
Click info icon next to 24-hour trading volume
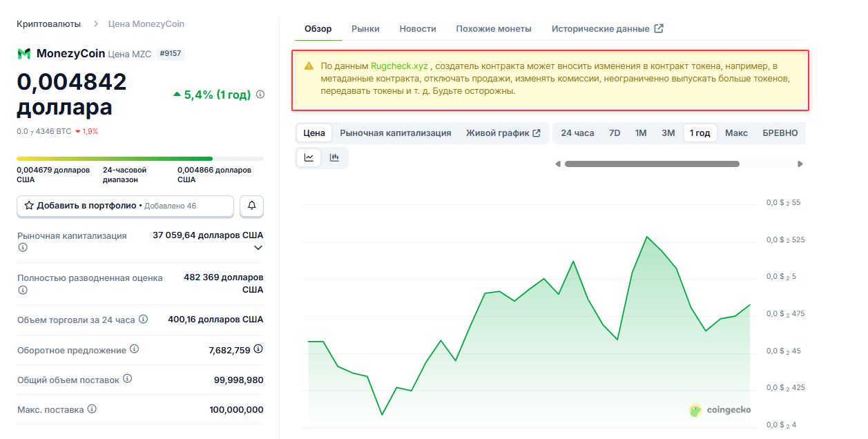click(143, 319)
